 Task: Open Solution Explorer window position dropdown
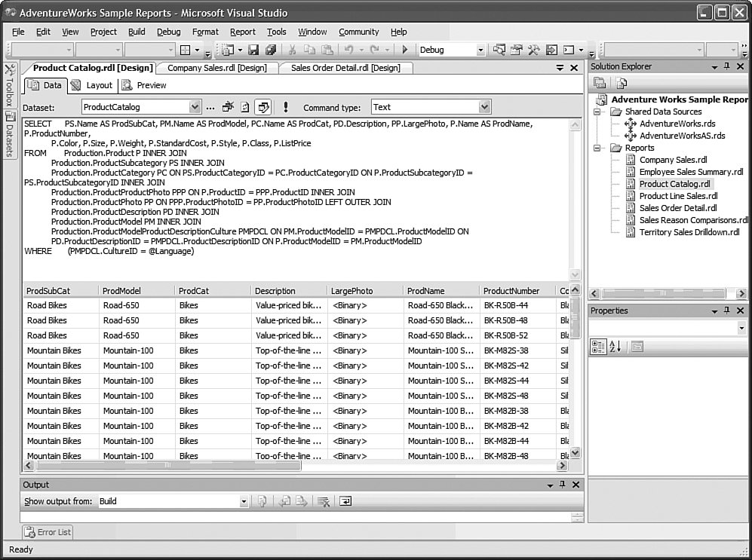(714, 67)
